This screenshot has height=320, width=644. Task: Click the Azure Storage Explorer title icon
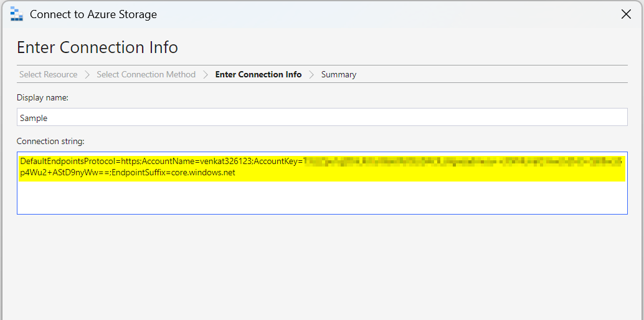tap(16, 14)
